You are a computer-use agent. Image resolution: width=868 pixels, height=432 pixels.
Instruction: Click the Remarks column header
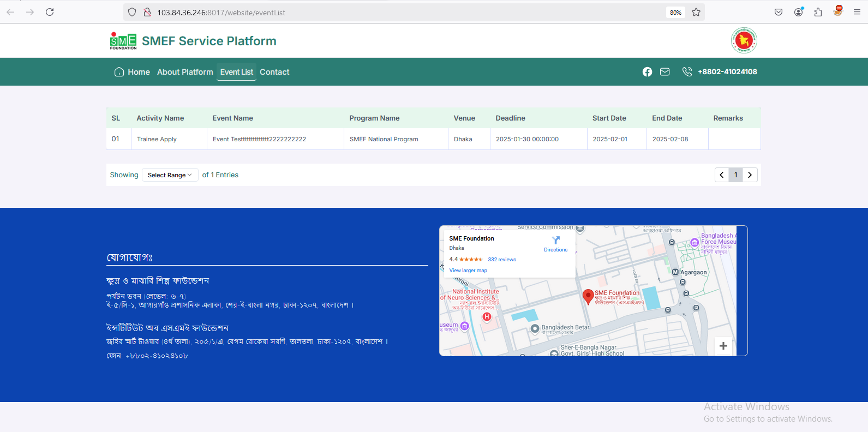coord(728,118)
